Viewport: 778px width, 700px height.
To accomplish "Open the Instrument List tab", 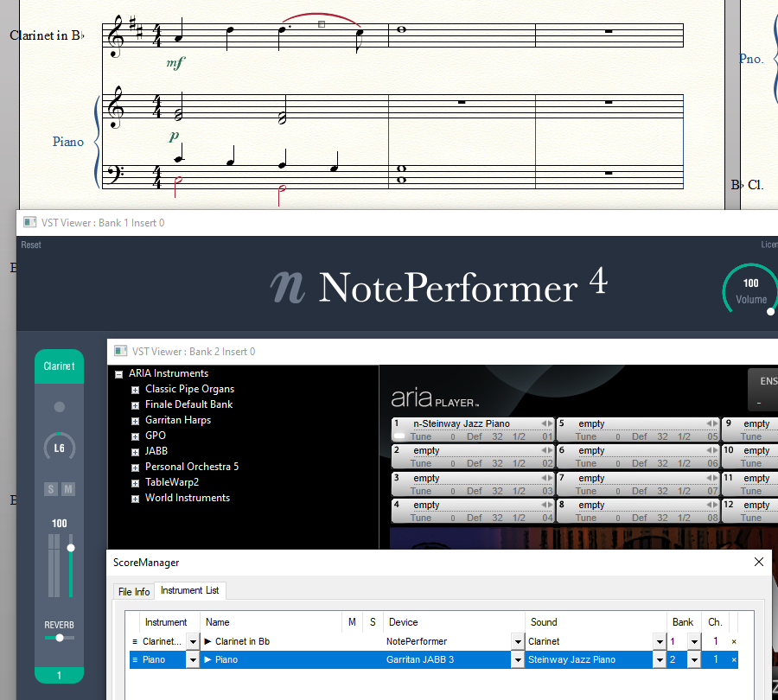I will pos(189,591).
